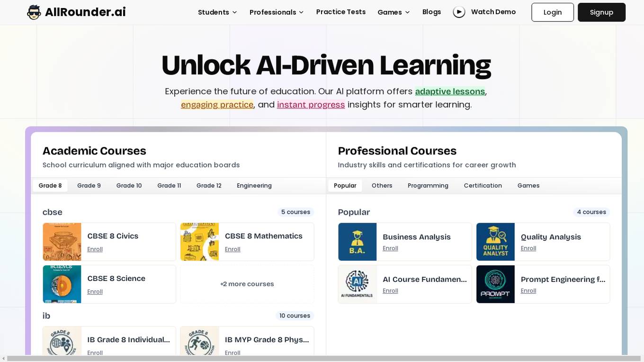Click the 5 courses badge
644x362 pixels.
click(x=295, y=212)
